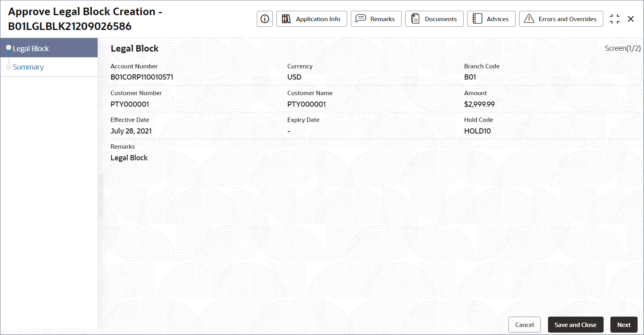The image size is (644, 335).
Task: Click the information circle icon
Action: coord(265,19)
